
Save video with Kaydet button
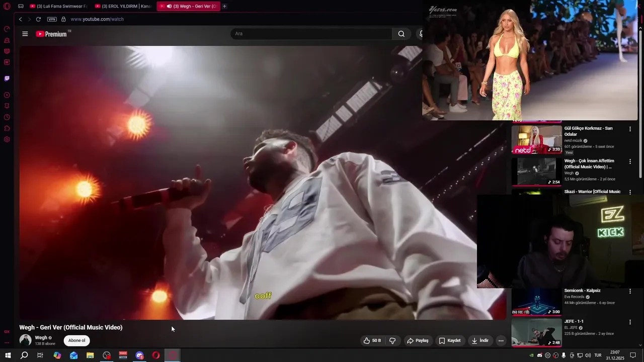point(450,340)
